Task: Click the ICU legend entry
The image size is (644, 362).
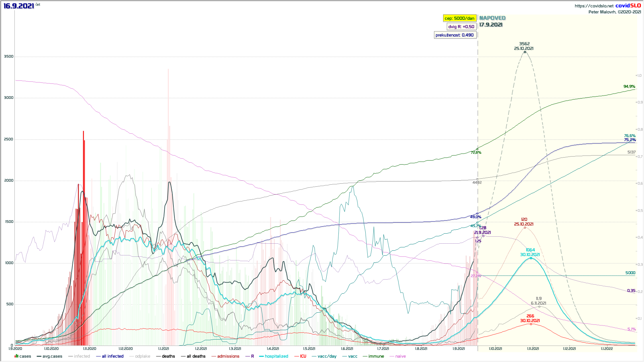Action: [x=303, y=356]
